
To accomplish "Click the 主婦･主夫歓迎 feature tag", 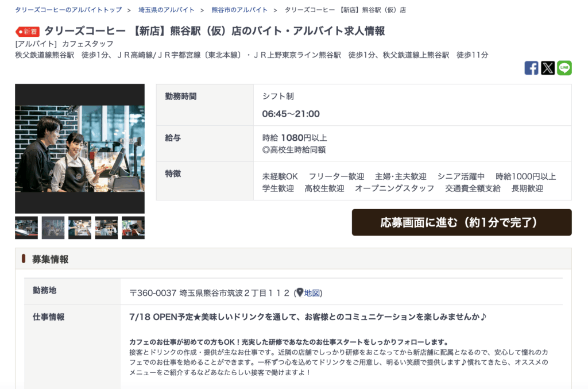I will [x=400, y=176].
